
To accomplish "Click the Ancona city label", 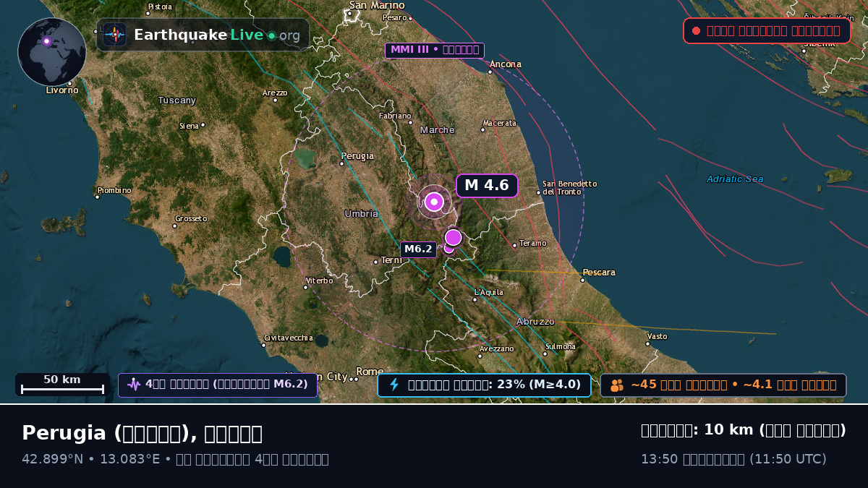I will tap(505, 64).
